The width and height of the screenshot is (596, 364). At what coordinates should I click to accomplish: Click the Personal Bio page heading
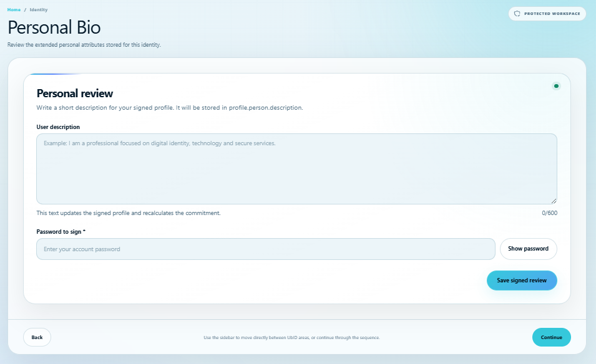54,27
